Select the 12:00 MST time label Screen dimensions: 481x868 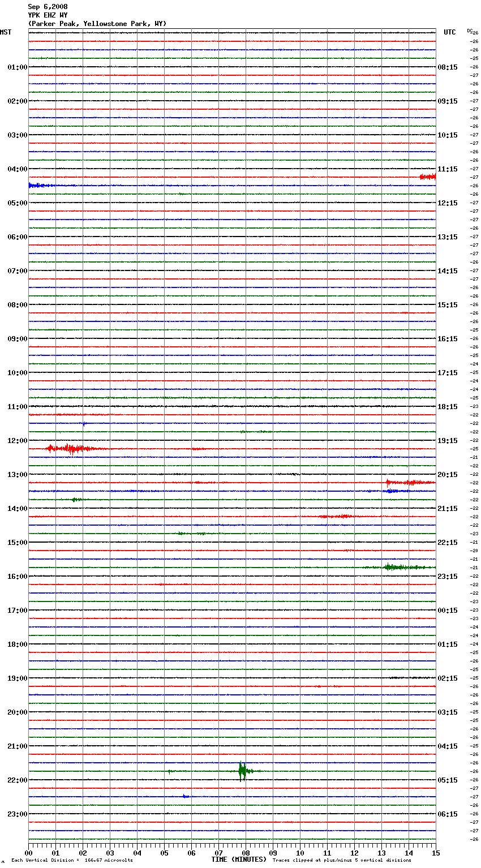point(18,441)
